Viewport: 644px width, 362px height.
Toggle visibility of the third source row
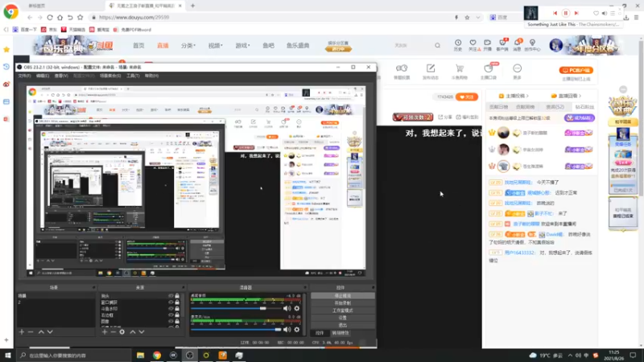tap(171, 309)
